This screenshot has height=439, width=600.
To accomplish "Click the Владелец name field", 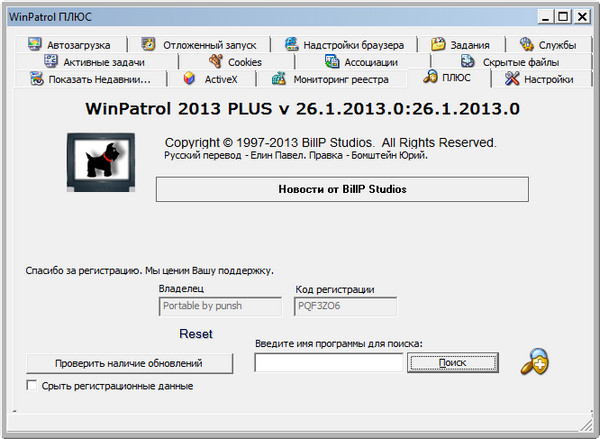I will 220,306.
